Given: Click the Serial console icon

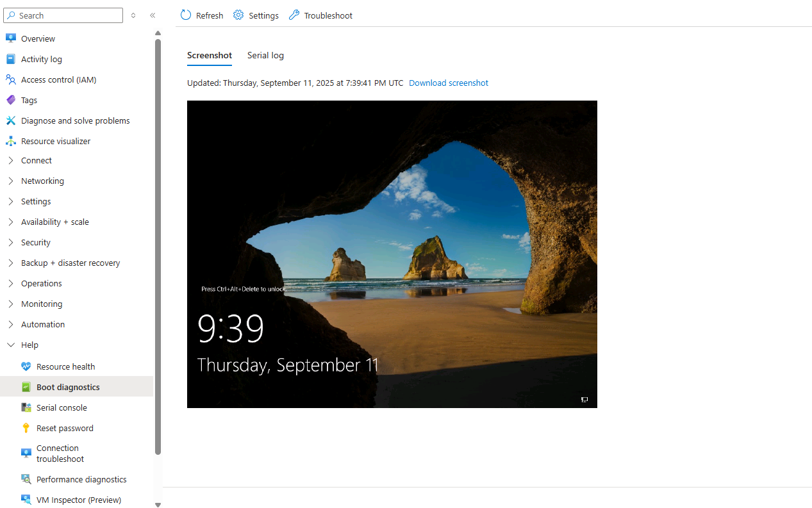Looking at the screenshot, I should [26, 407].
